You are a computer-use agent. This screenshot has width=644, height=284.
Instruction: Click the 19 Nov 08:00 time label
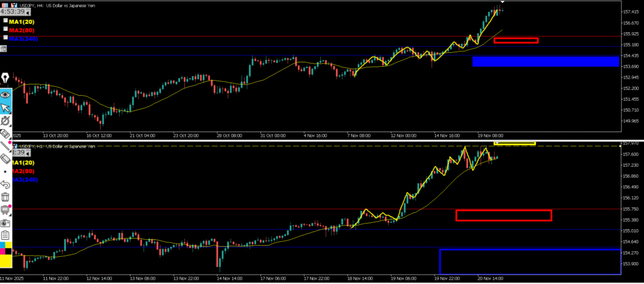[x=489, y=135]
